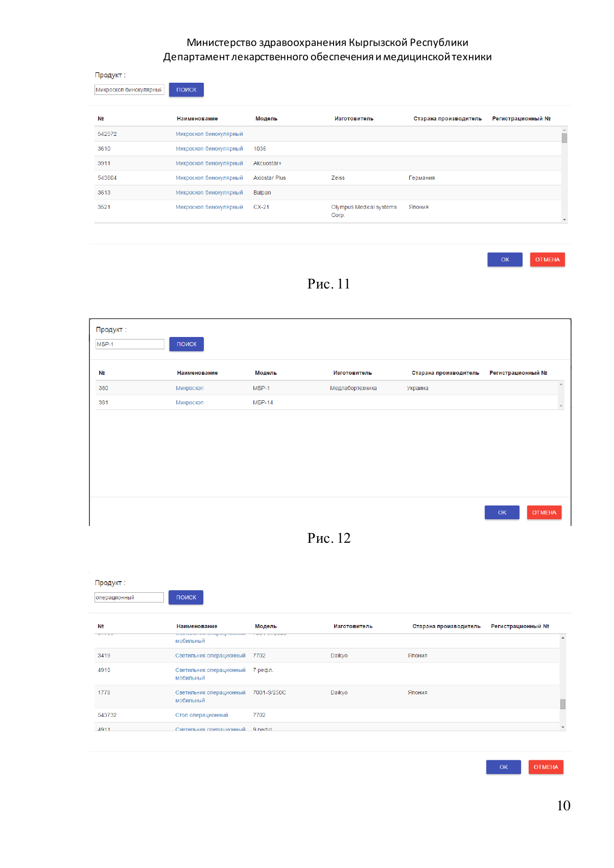
Task: Click number cell 3521
Action: pyautogui.click(x=104, y=207)
